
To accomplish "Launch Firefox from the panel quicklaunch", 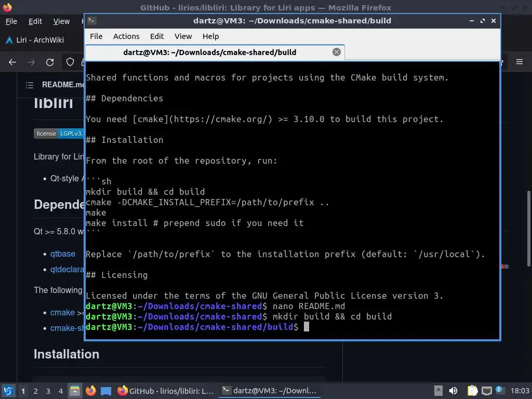I will (x=90, y=391).
